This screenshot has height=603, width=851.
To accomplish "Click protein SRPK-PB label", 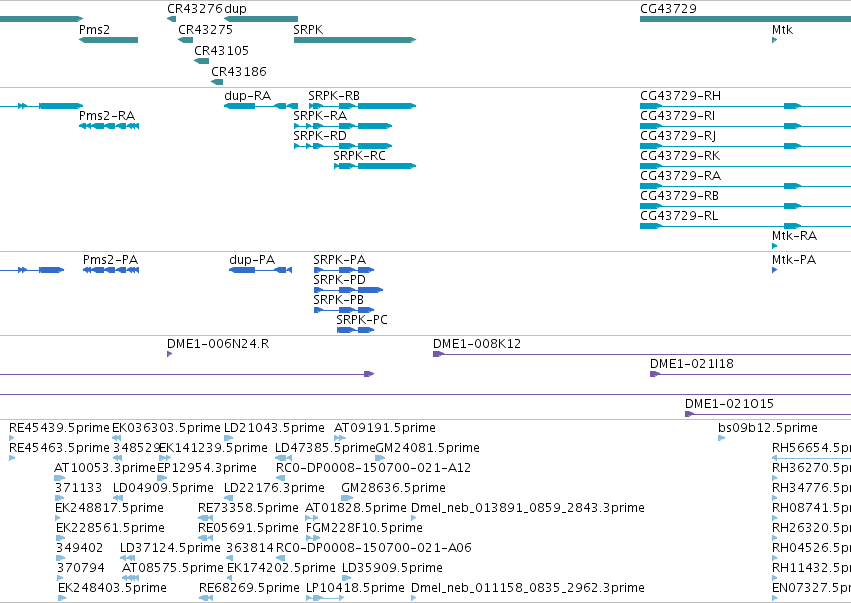I will point(339,300).
